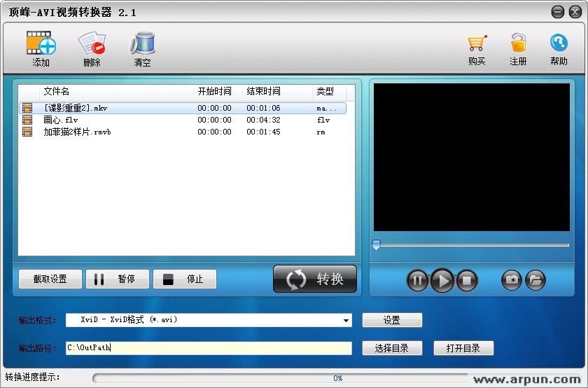Viewport: 588px width, 388px height.
Task: Open the 帮助 (Help) icon
Action: point(559,44)
